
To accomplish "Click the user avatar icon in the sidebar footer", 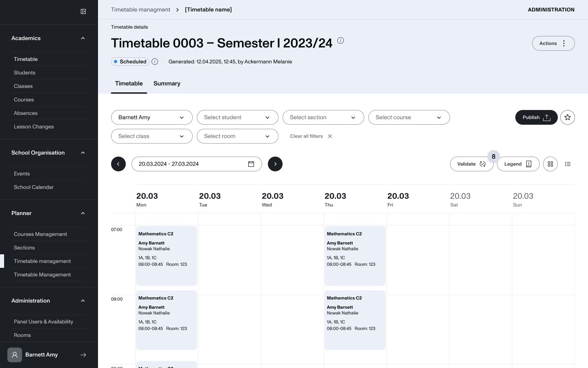I will (x=15, y=355).
